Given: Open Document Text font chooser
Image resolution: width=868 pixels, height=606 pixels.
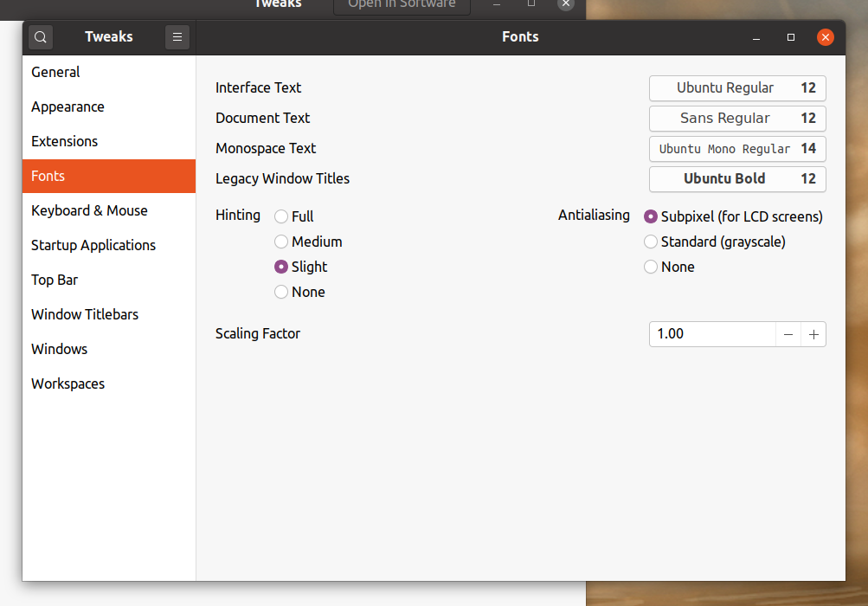Looking at the screenshot, I should click(x=737, y=119).
